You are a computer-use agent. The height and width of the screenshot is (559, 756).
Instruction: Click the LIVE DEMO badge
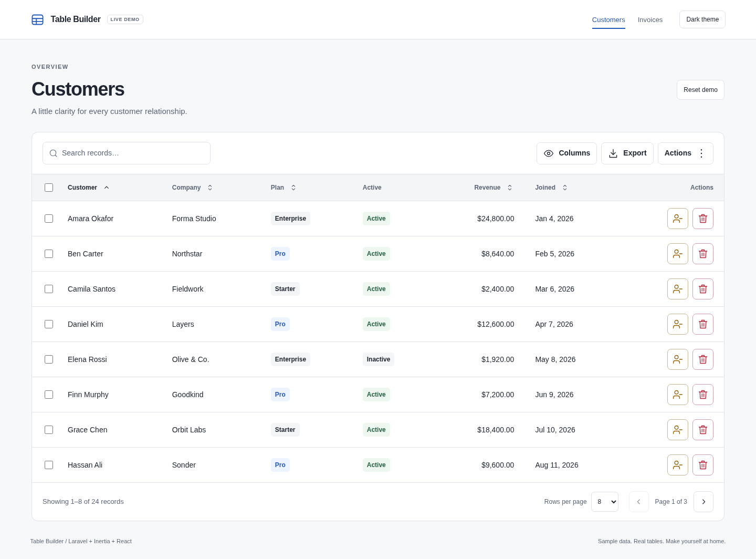(x=125, y=19)
